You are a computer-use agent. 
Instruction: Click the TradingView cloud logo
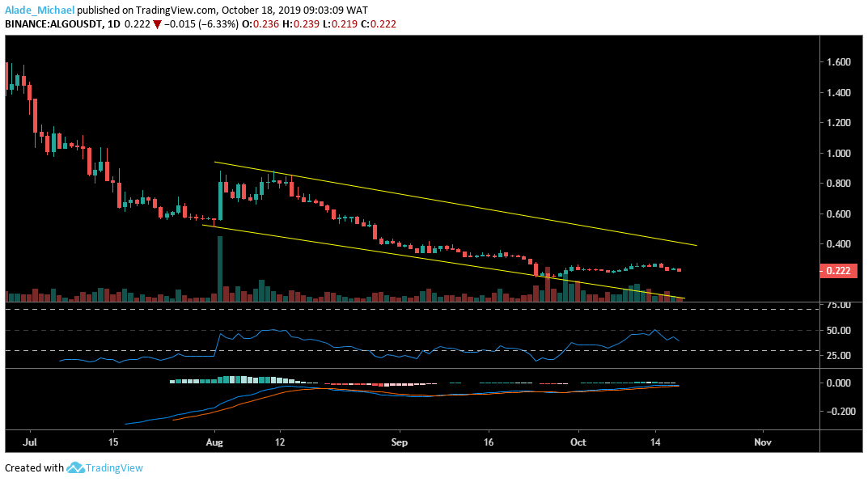(x=74, y=467)
